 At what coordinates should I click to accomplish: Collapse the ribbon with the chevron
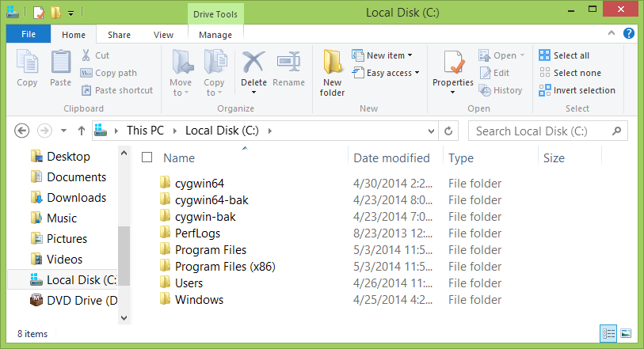coord(612,33)
